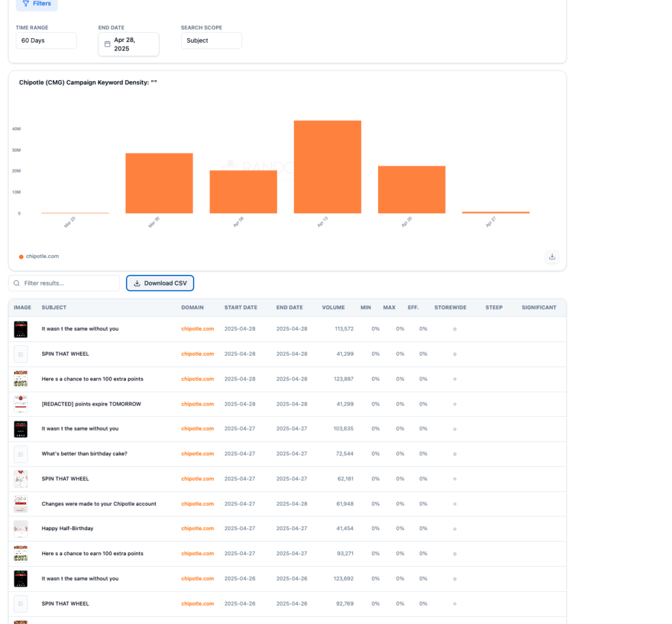Click the tallest Apr 13 chart bar
Viewport: 672px width, 624px height.
[x=327, y=167]
